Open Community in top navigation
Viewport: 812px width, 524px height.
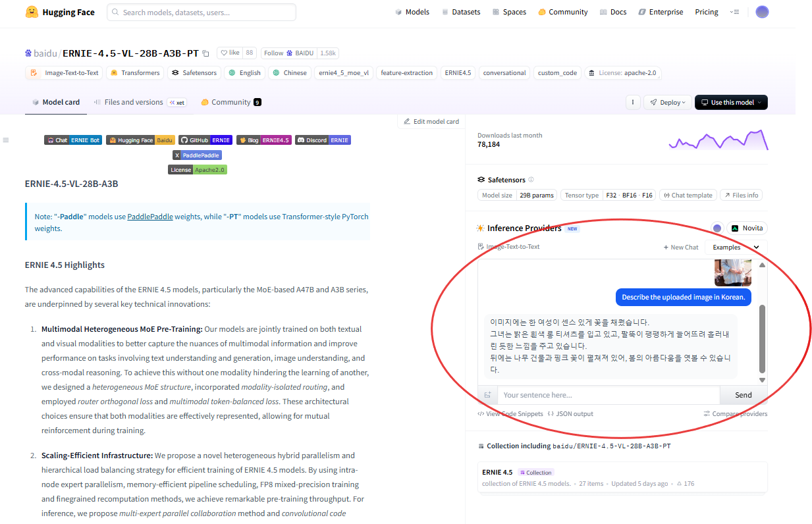(x=562, y=12)
